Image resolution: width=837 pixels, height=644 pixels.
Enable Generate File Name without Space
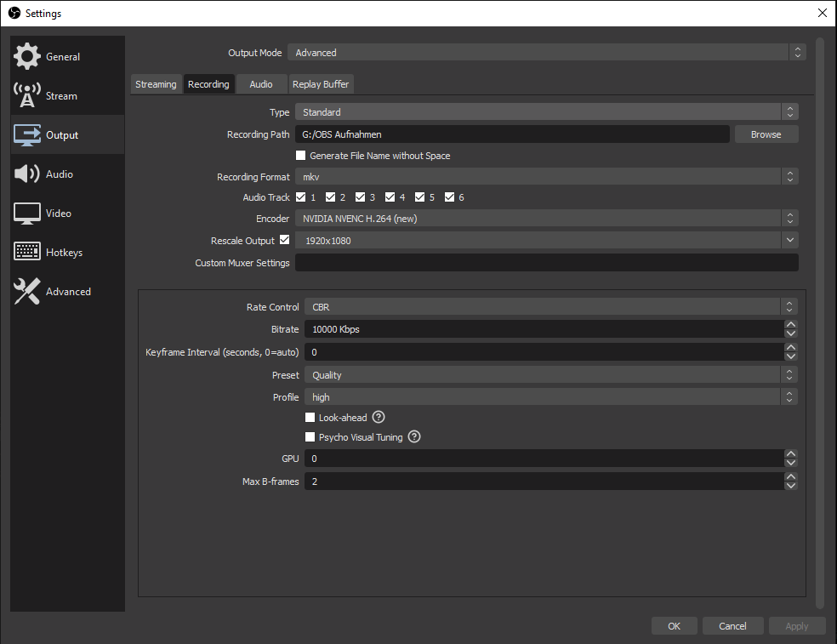coord(300,155)
